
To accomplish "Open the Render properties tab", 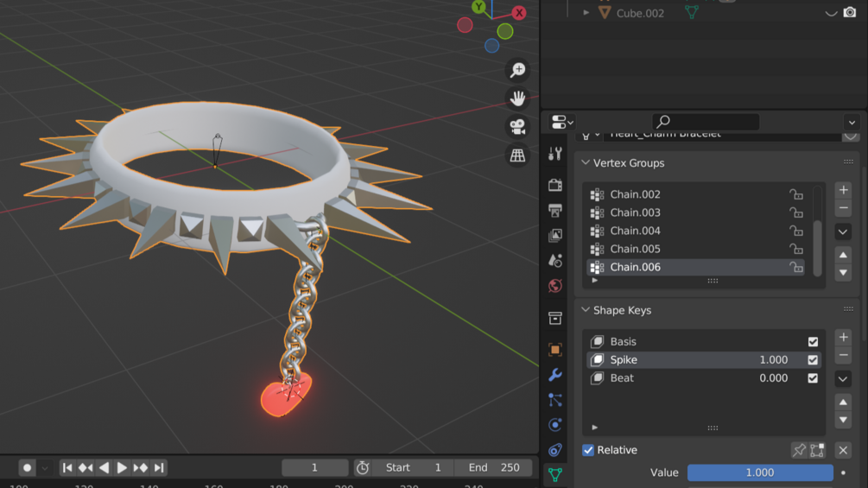I will click(x=555, y=185).
